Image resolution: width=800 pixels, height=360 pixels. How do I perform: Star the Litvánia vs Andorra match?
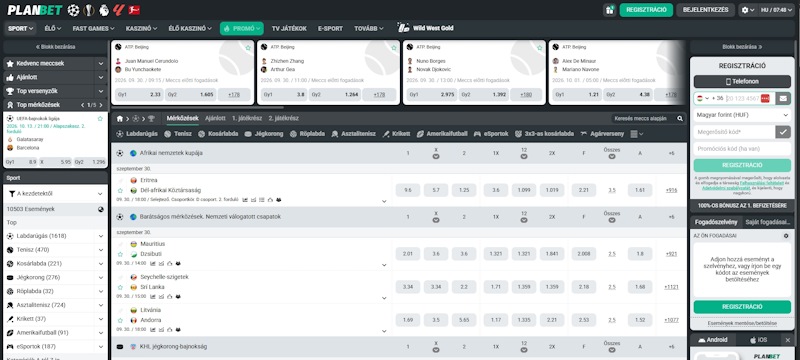tap(120, 320)
